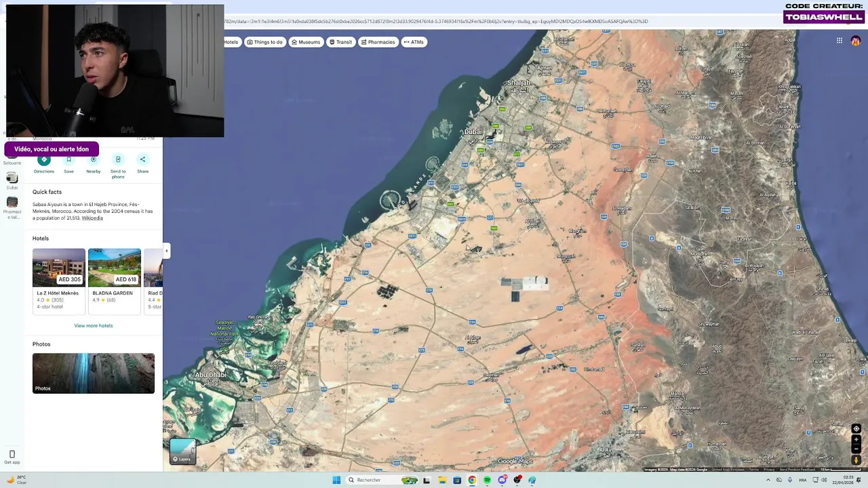868x488 pixels.
Task: Click the Street View pegman icon
Action: click(856, 460)
